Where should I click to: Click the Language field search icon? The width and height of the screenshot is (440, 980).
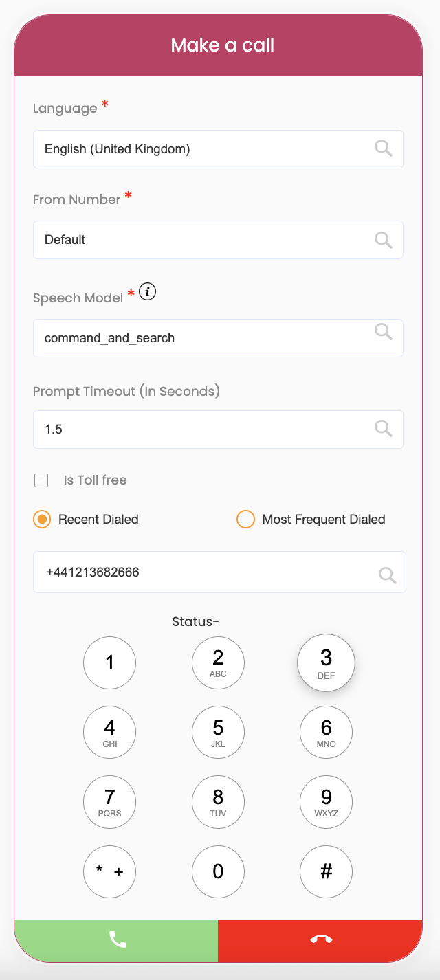point(383,148)
